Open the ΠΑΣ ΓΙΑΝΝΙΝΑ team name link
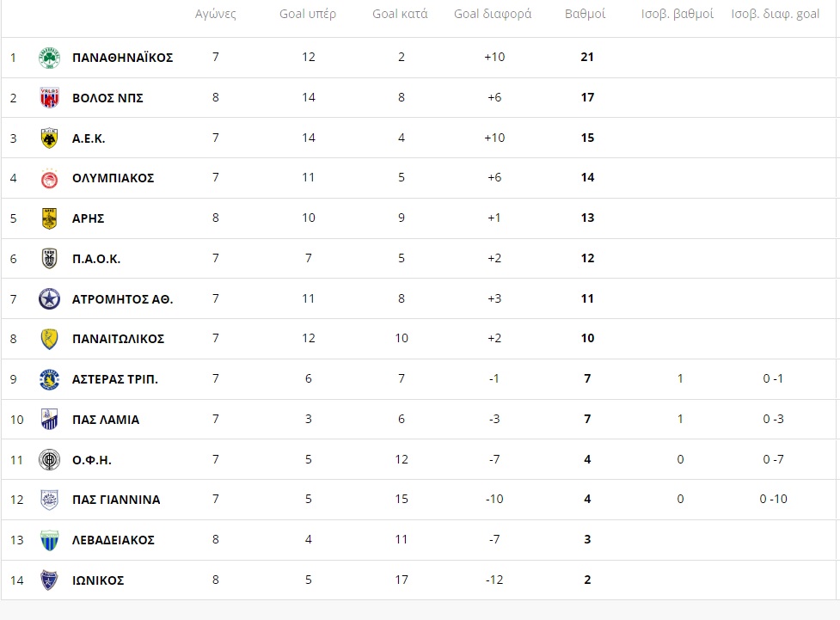The width and height of the screenshot is (840, 620). (116, 500)
